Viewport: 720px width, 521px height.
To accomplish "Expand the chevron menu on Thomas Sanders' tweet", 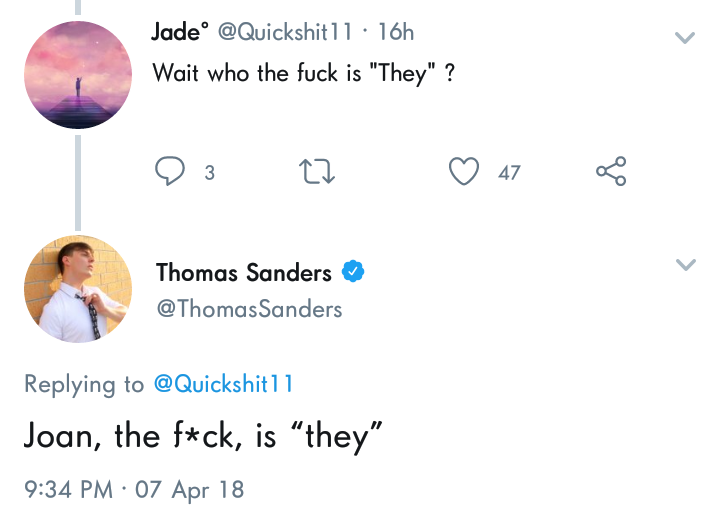I will coord(685,265).
